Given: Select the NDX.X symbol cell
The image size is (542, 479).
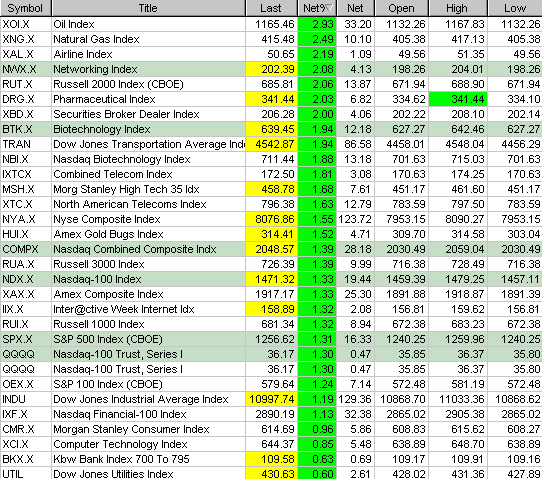Looking at the screenshot, I should (x=26, y=279).
